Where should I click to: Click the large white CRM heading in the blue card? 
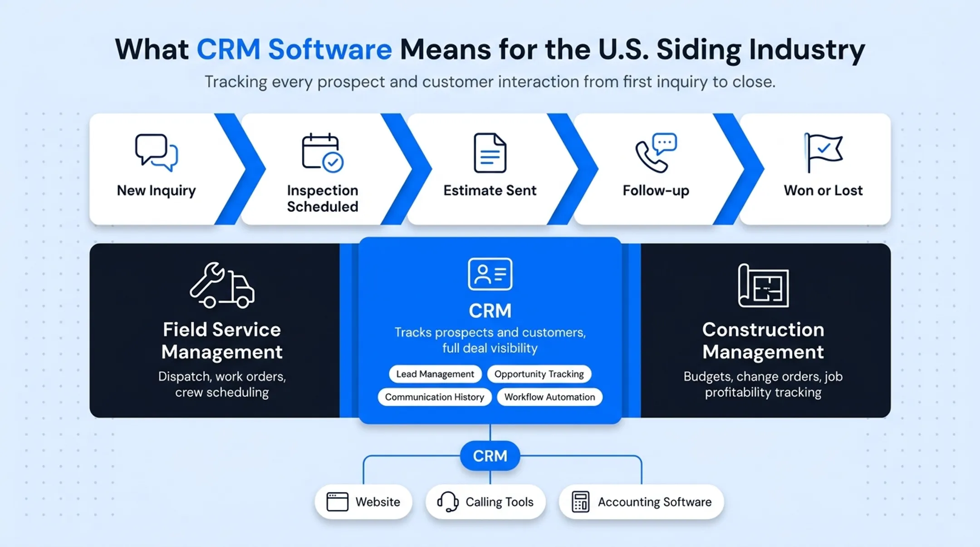pos(490,311)
